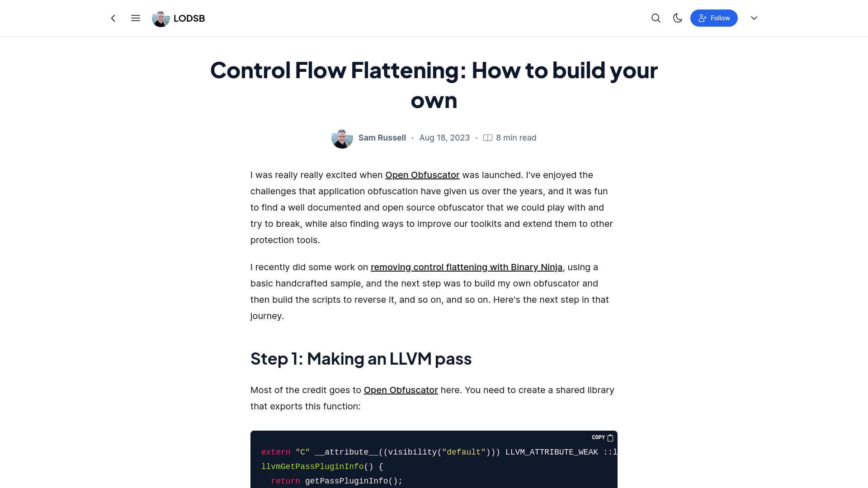Toggle dark mode switch on toolbar

click(x=677, y=18)
